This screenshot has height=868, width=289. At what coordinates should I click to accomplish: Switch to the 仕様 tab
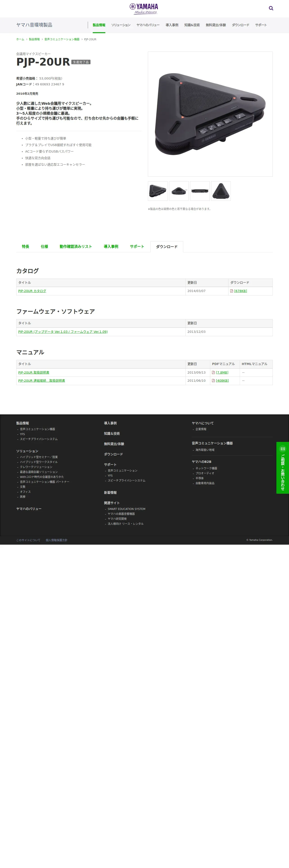pyautogui.click(x=44, y=247)
